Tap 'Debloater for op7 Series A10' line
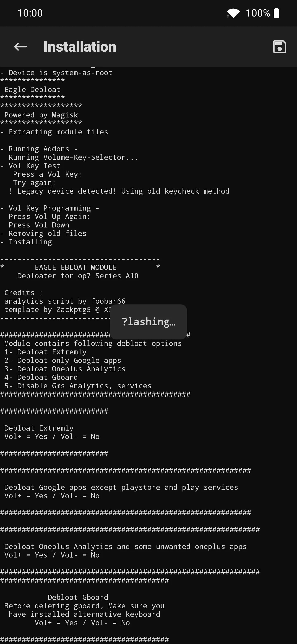Image resolution: width=297 pixels, height=644 pixels. [78, 276]
